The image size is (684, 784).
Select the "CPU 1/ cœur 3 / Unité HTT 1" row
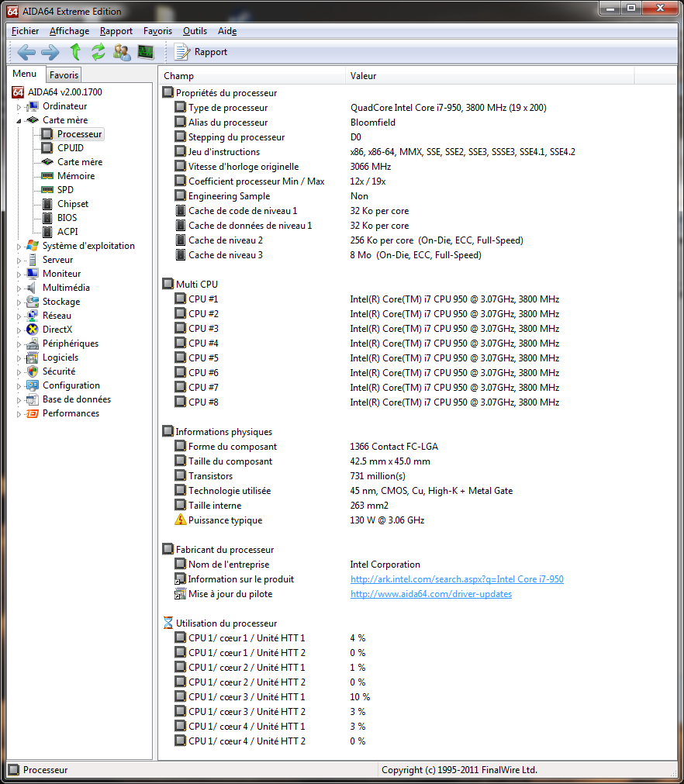[417, 697]
